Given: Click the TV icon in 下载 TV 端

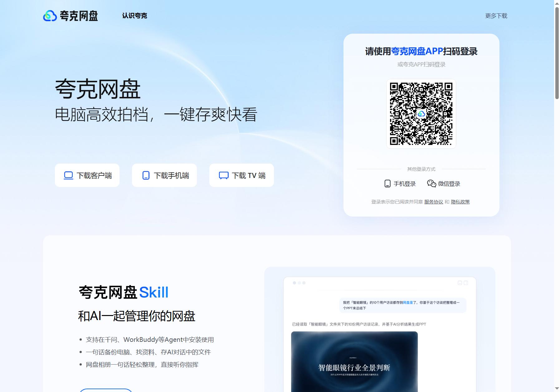Looking at the screenshot, I should pos(224,175).
